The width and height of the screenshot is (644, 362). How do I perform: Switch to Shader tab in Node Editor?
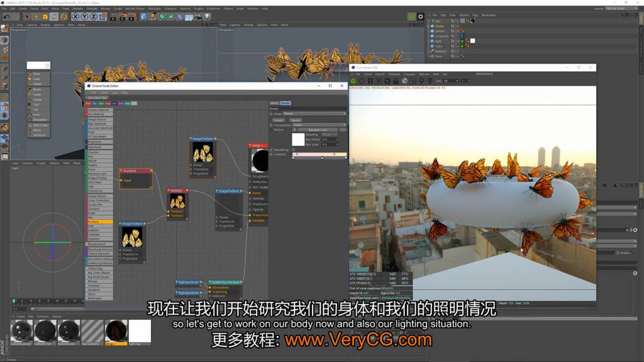(286, 103)
